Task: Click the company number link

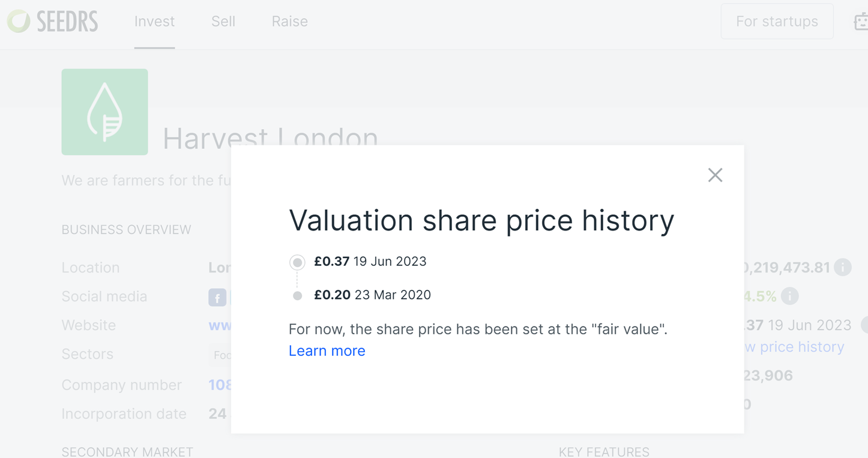Action: [220, 385]
